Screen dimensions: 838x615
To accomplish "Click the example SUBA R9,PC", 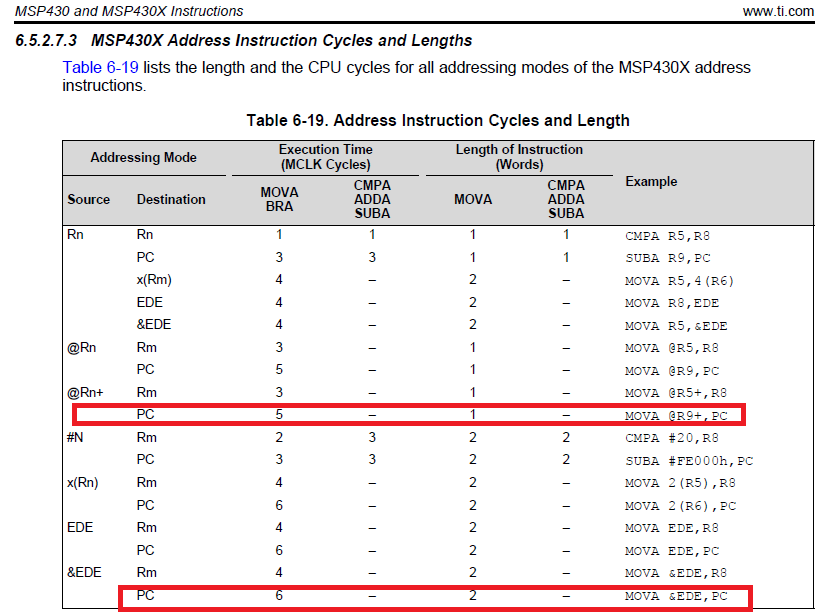I will [669, 258].
